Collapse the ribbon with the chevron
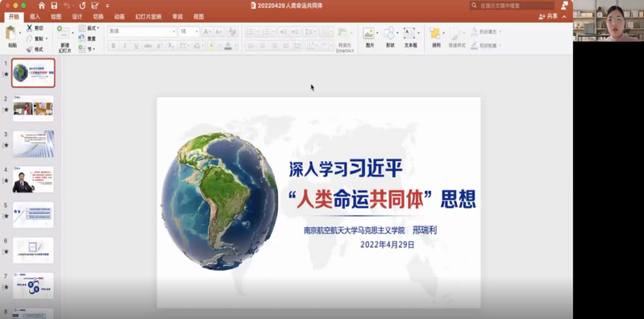 (564, 16)
